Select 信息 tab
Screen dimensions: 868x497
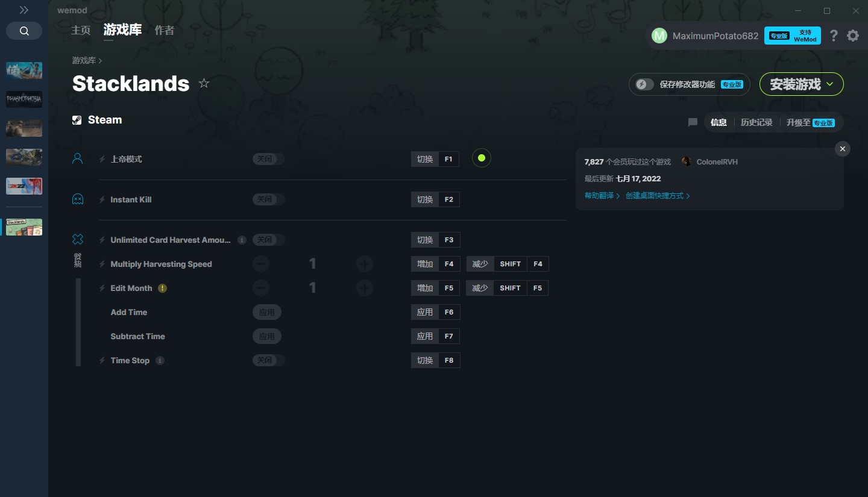click(719, 122)
